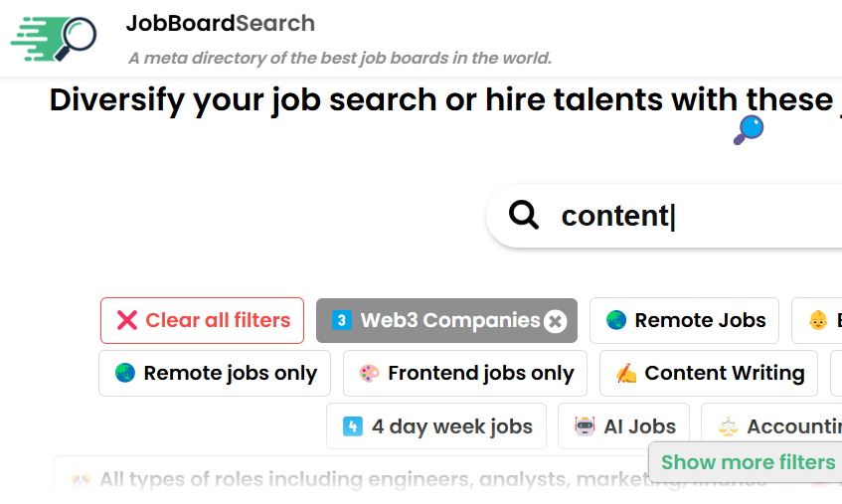Click the red X clear icon
The height and width of the screenshot is (504, 842).
[127, 320]
